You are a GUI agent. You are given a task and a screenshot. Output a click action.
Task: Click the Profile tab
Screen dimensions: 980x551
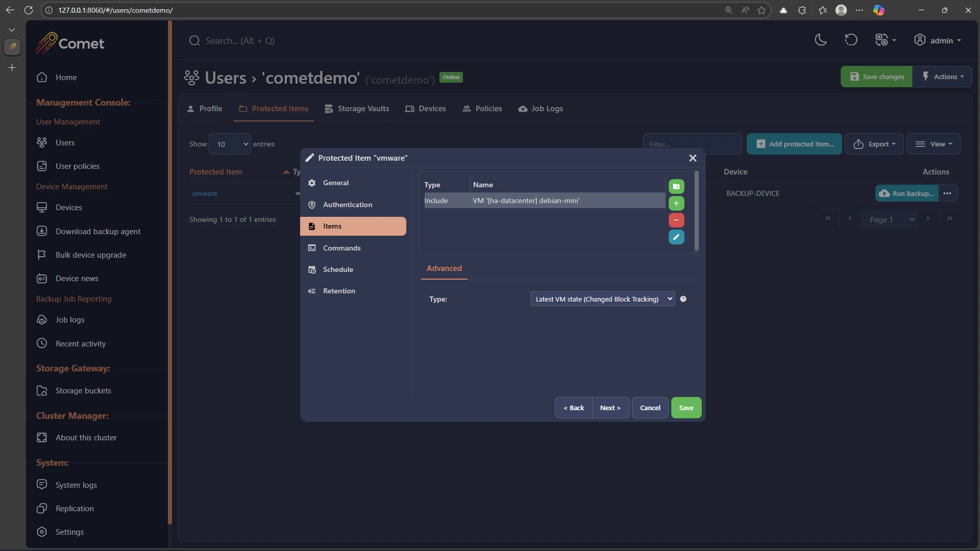click(x=205, y=109)
